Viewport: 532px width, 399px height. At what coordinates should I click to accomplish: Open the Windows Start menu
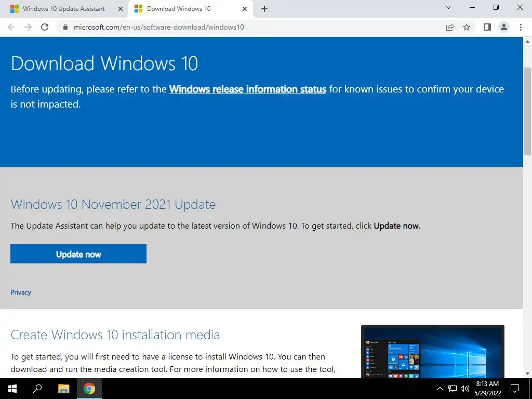[x=12, y=389]
